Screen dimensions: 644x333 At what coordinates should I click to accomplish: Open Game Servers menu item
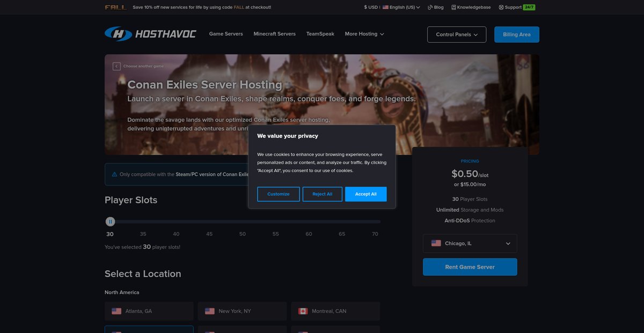tap(226, 34)
